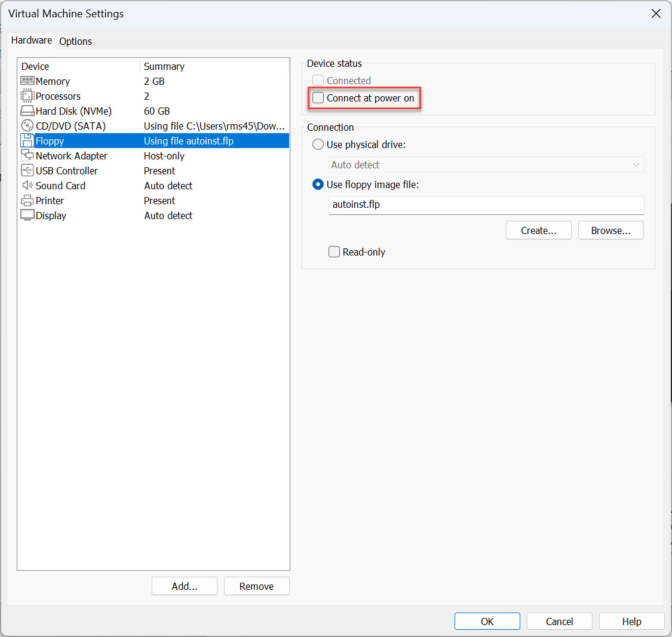Screen dimensions: 672x637
Task: Select the Use physical drive radio button
Action: (317, 144)
